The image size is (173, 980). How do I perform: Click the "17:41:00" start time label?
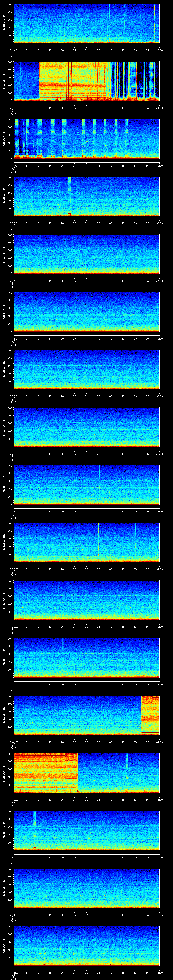point(13,742)
